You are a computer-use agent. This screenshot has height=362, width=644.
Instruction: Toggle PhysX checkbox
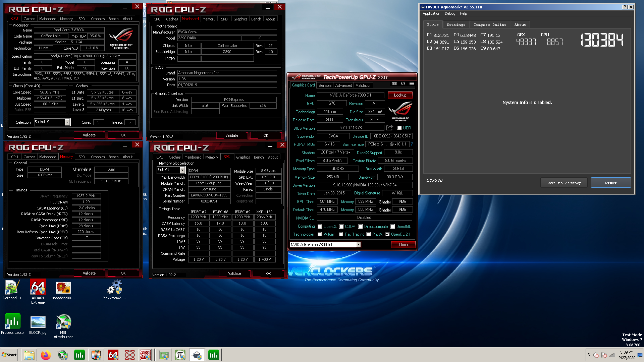pyautogui.click(x=368, y=234)
